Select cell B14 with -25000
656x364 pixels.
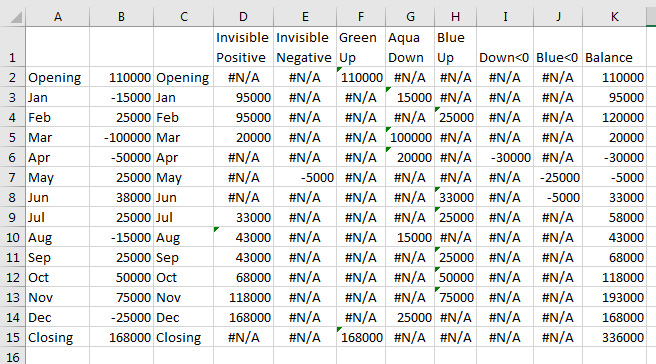tap(121, 317)
